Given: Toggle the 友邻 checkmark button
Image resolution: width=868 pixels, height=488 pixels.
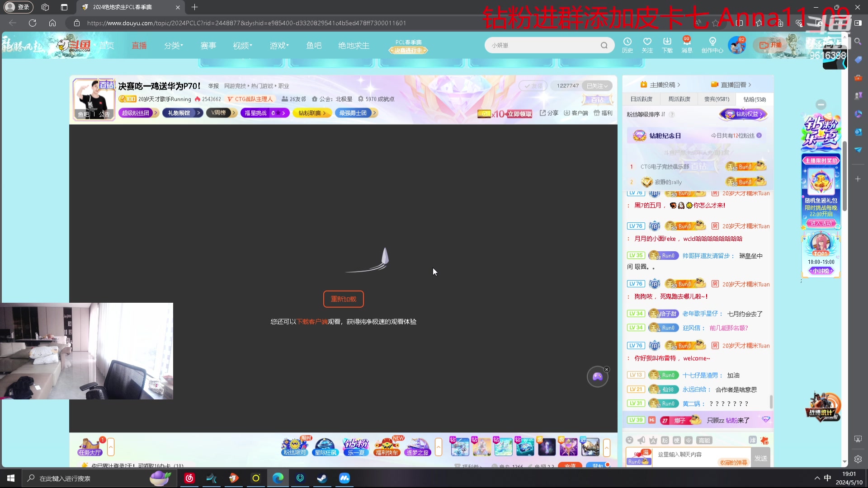Looking at the screenshot, I should tap(533, 86).
